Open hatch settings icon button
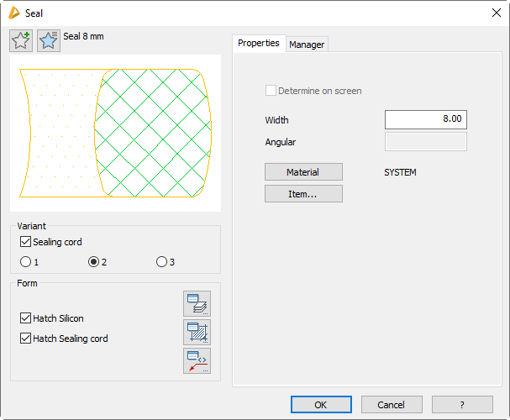Image resolution: width=510 pixels, height=420 pixels. tap(197, 332)
